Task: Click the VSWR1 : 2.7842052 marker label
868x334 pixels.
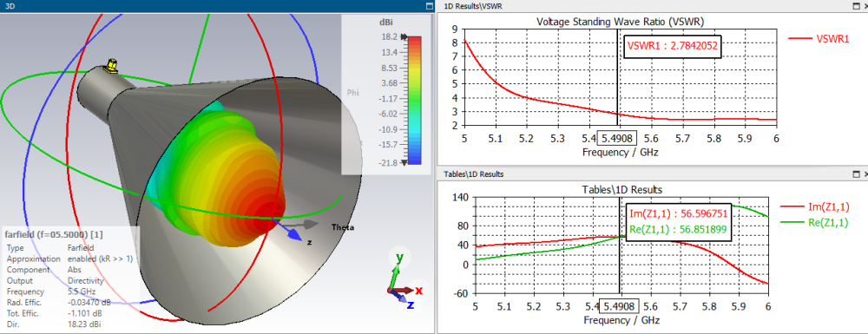Action: point(672,47)
